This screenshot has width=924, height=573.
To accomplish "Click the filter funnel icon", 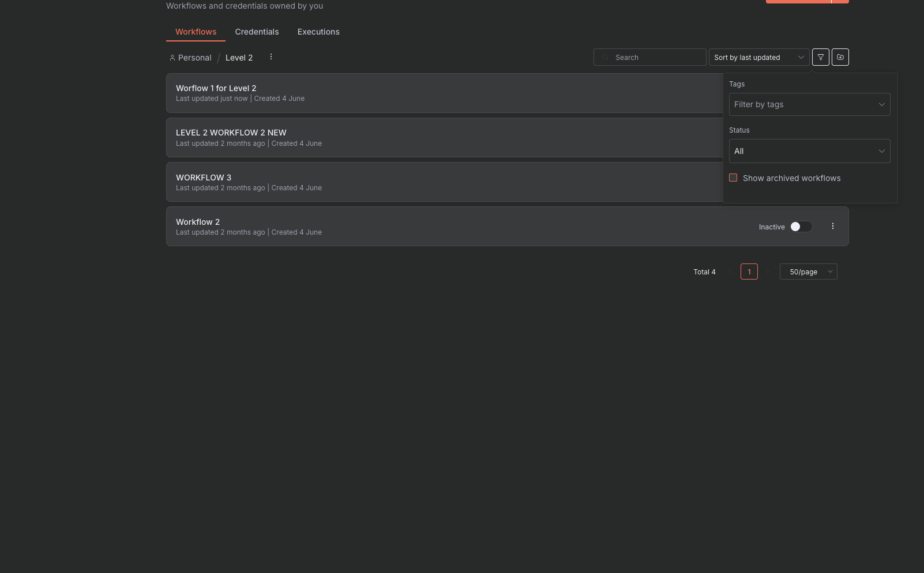I will 820,57.
